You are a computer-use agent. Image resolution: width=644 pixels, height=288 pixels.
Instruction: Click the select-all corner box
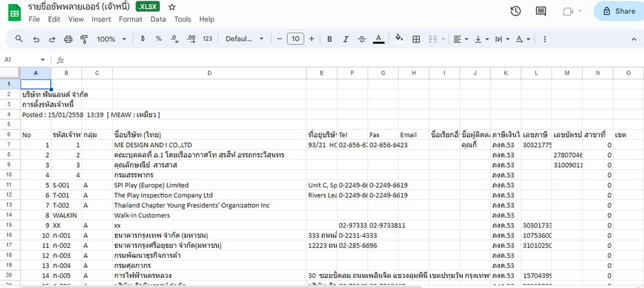click(x=10, y=73)
